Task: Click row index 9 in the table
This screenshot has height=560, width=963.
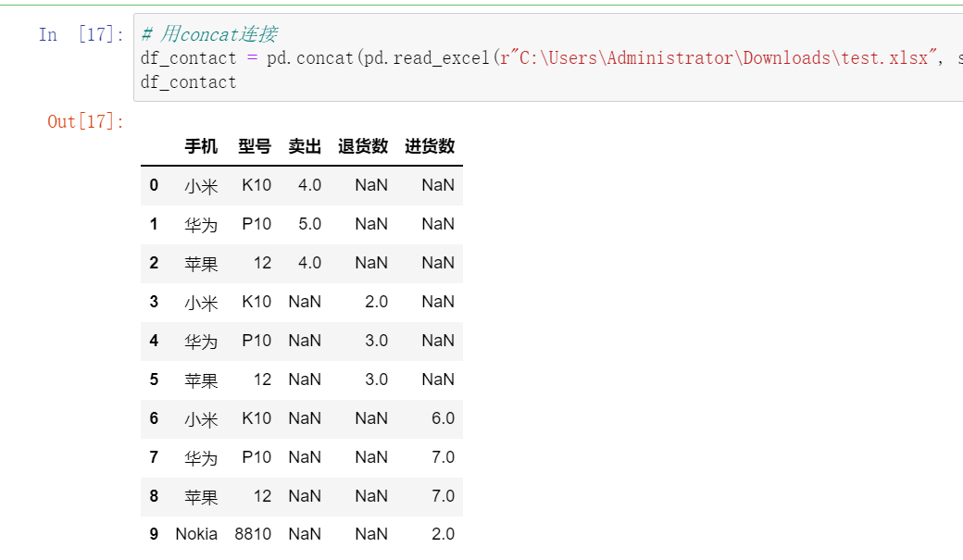Action: [x=154, y=534]
